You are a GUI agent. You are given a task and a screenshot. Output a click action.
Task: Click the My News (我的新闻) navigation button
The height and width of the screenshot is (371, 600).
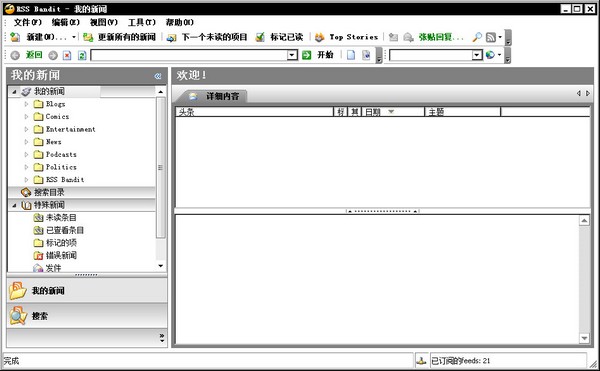pyautogui.click(x=87, y=291)
